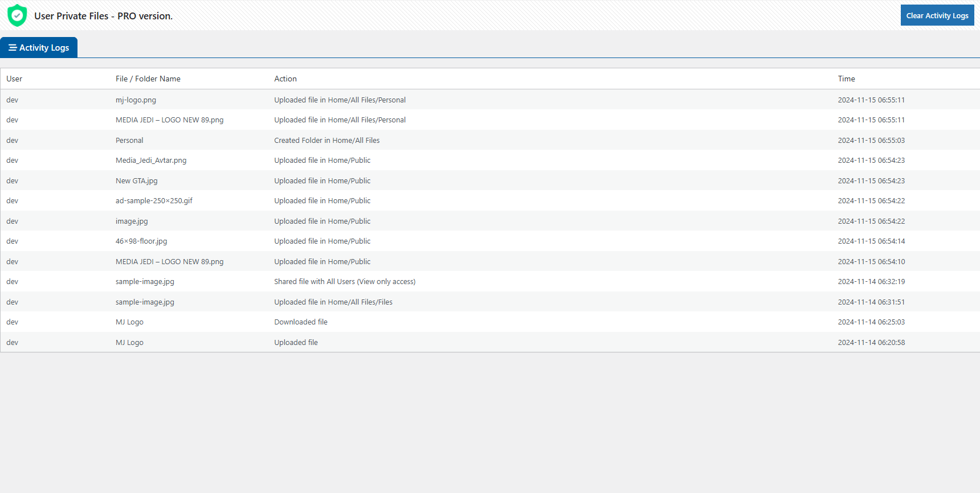This screenshot has width=980, height=493.
Task: Click the Activity Logs hamburger icon
Action: click(x=13, y=48)
